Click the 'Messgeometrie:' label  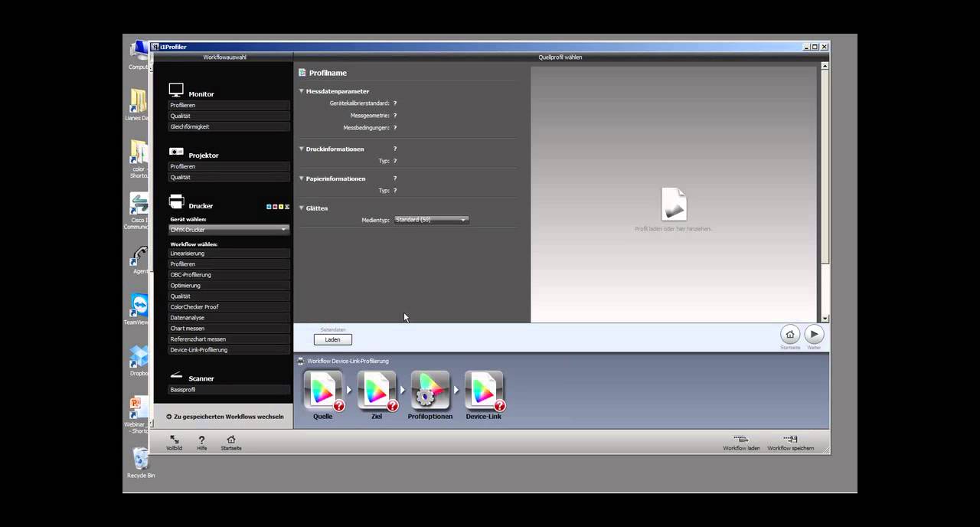[370, 115]
